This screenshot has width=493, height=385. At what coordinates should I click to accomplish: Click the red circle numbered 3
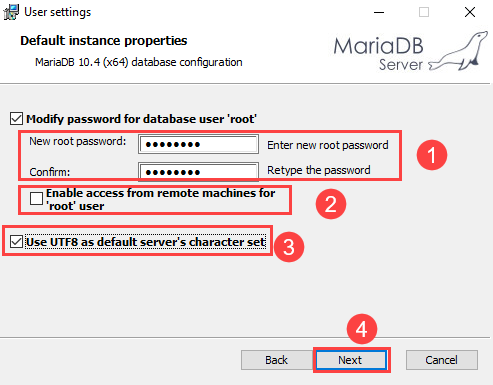(x=289, y=247)
